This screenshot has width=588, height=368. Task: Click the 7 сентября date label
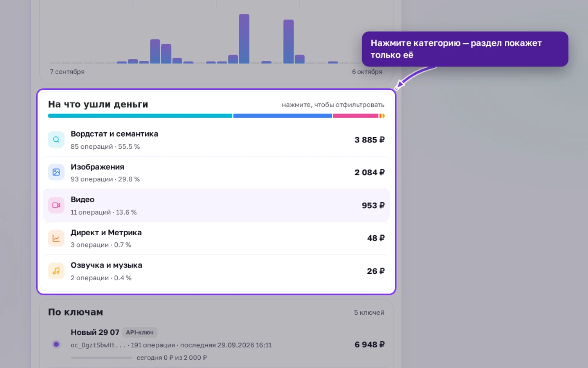(x=67, y=72)
